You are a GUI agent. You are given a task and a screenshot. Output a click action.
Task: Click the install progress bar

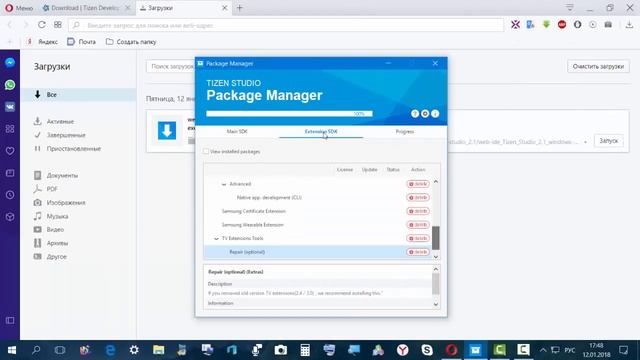click(289, 114)
